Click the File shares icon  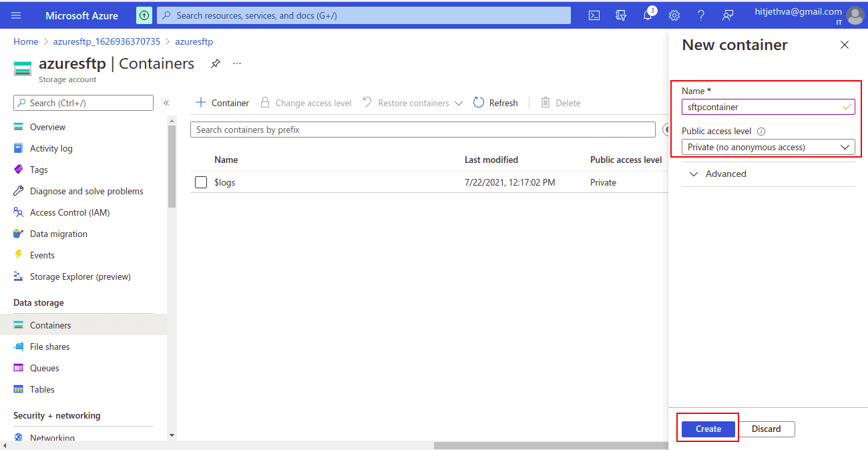point(19,347)
